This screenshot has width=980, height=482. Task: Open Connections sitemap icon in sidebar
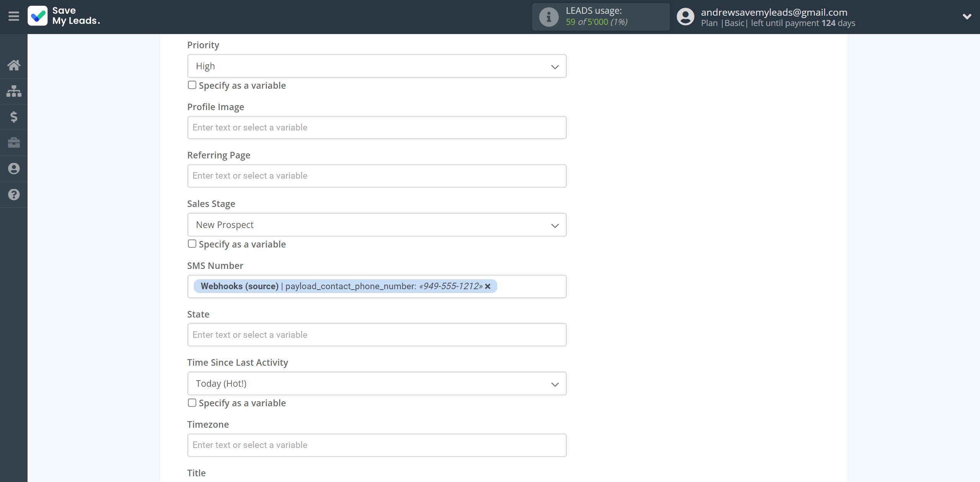coord(14,91)
